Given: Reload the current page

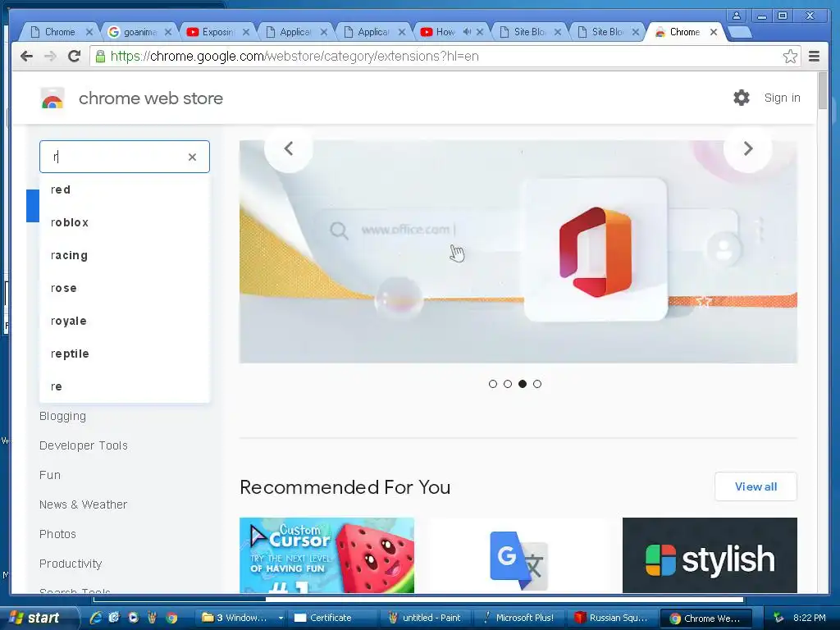Looking at the screenshot, I should [x=75, y=57].
